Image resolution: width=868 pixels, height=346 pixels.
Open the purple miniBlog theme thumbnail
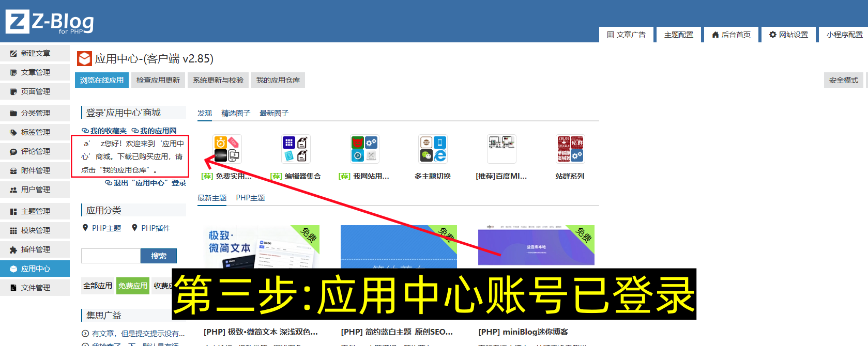tap(536, 245)
